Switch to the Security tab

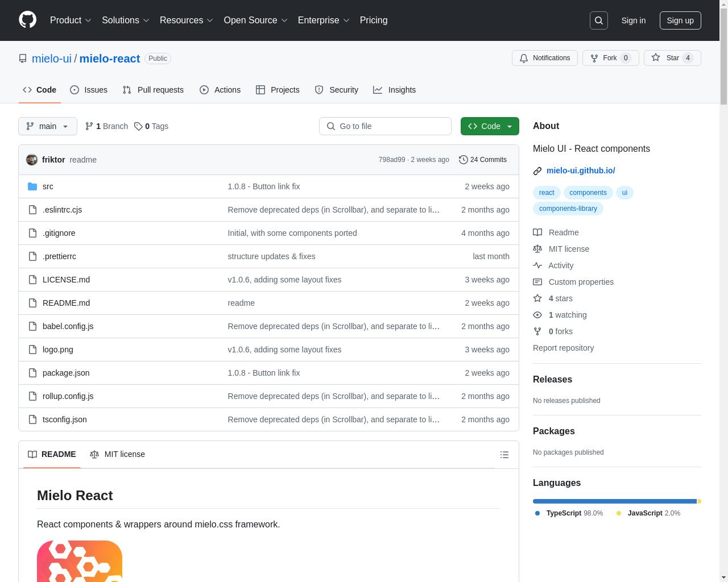337,90
